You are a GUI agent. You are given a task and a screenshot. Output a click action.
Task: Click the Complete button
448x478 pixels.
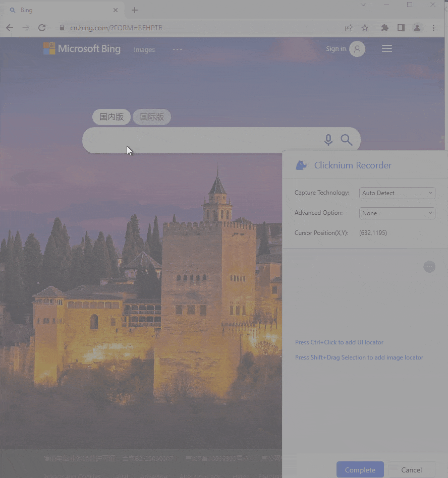tap(360, 470)
